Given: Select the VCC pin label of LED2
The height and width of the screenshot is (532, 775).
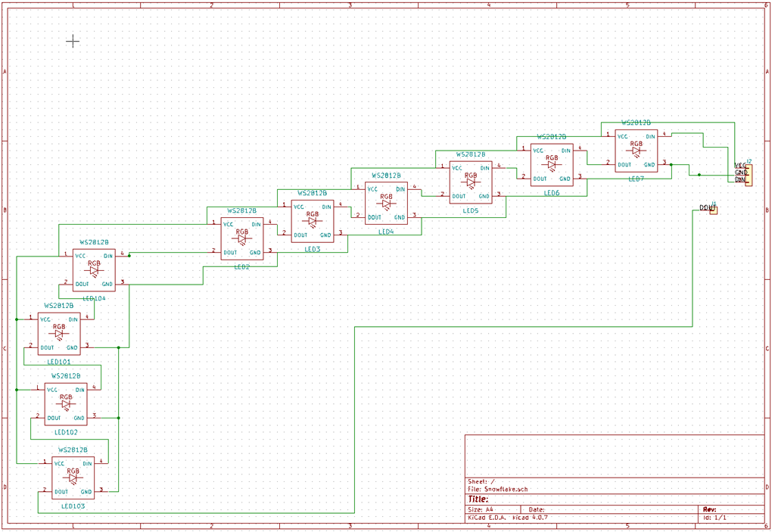Looking at the screenshot, I should [229, 225].
